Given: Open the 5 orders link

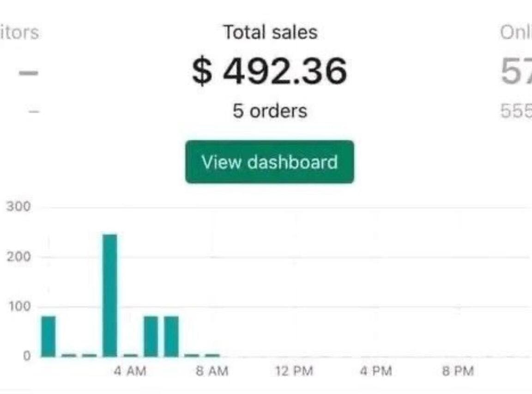Looking at the screenshot, I should click(270, 111).
